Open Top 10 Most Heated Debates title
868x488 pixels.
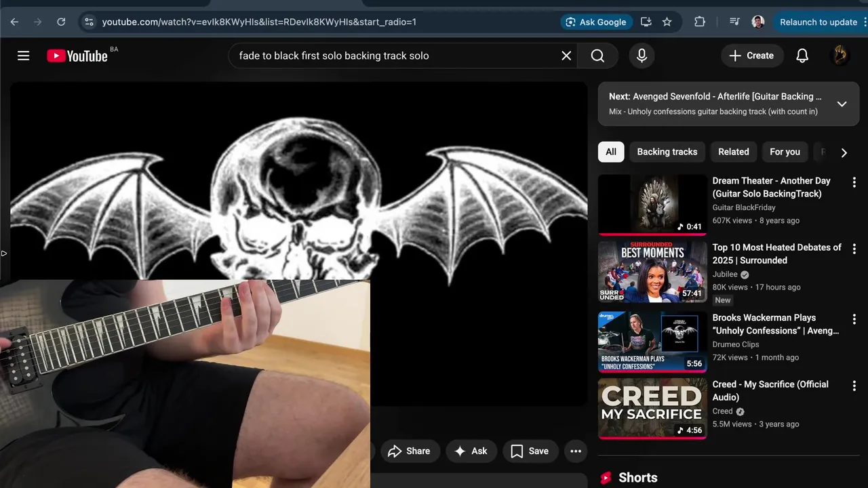(776, 253)
